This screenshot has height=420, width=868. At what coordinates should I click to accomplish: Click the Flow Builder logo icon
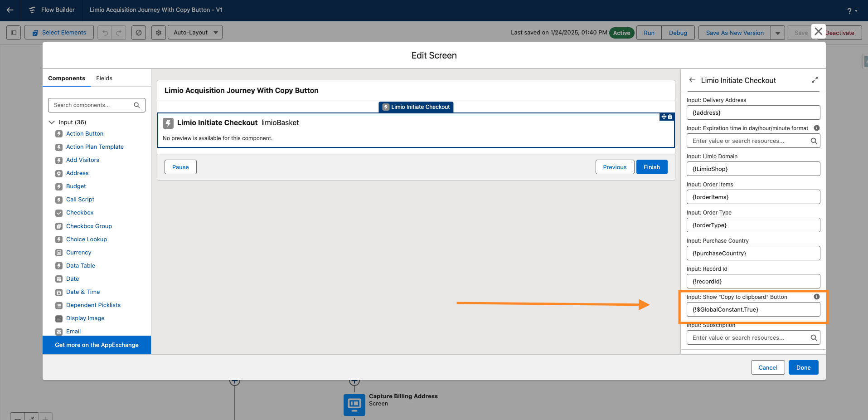click(32, 10)
